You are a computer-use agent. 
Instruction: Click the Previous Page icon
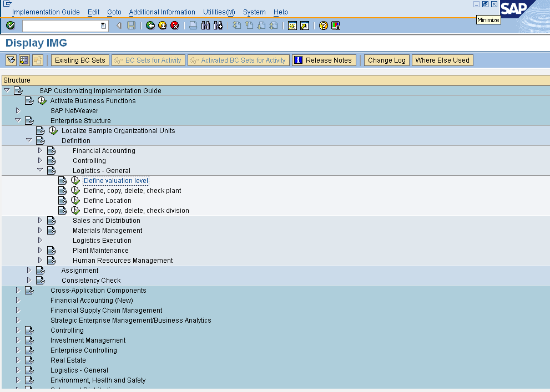[249, 26]
